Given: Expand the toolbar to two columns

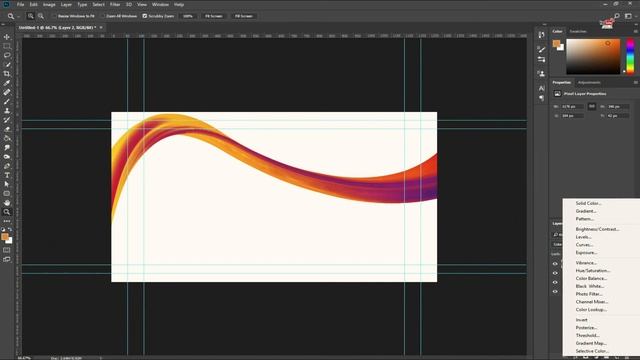Looking at the screenshot, I should click(4, 24).
